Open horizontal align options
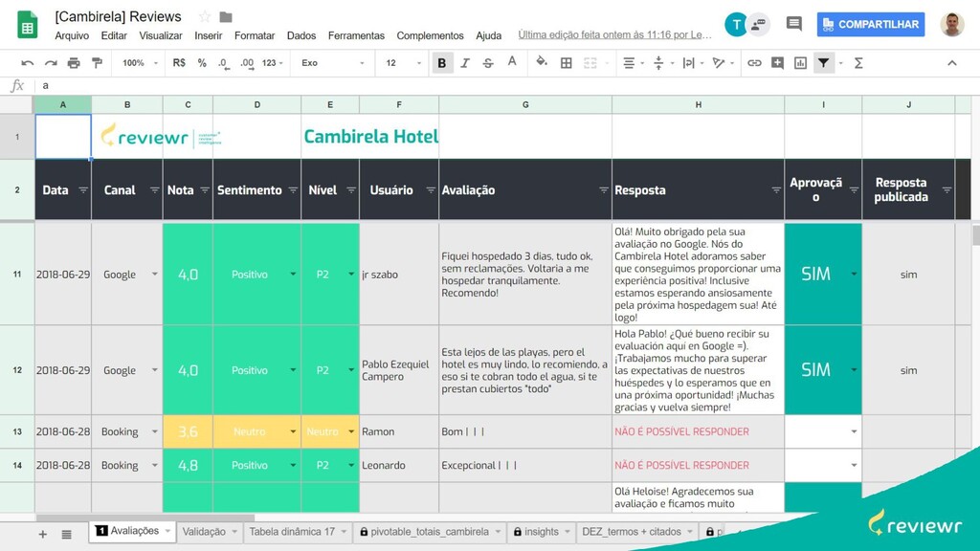The image size is (980, 551). tap(629, 63)
